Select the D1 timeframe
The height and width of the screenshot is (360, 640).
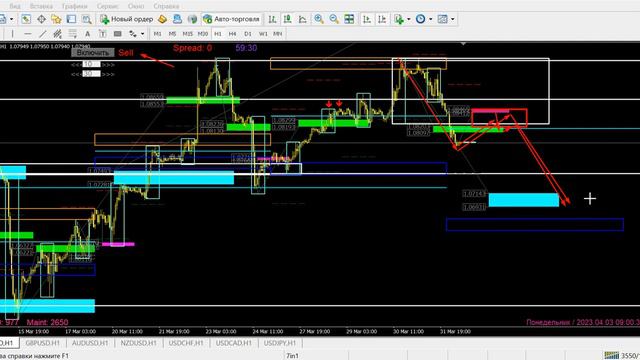click(x=248, y=34)
